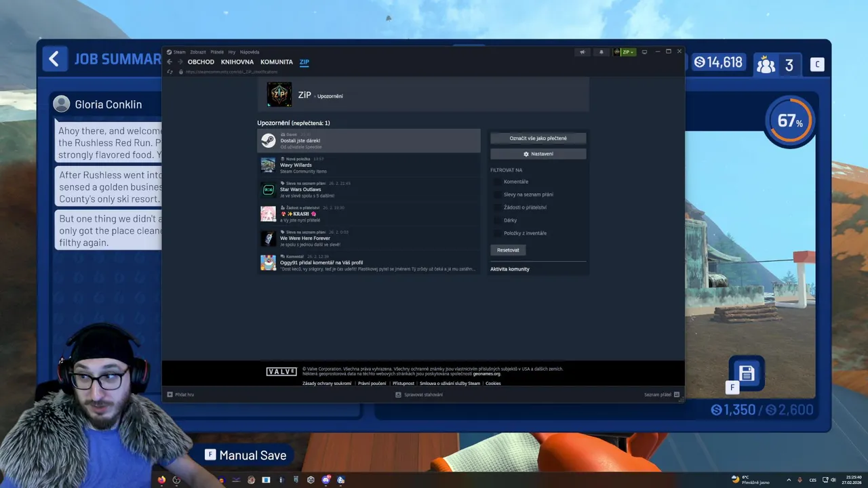Click the crew members icon in game
Viewport: 868px width, 488px height.
coord(766,65)
